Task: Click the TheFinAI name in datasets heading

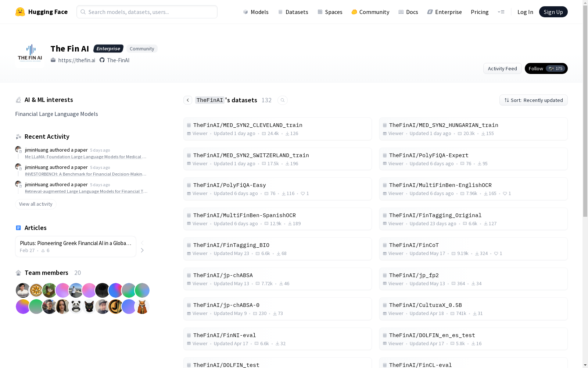Action: pyautogui.click(x=210, y=100)
